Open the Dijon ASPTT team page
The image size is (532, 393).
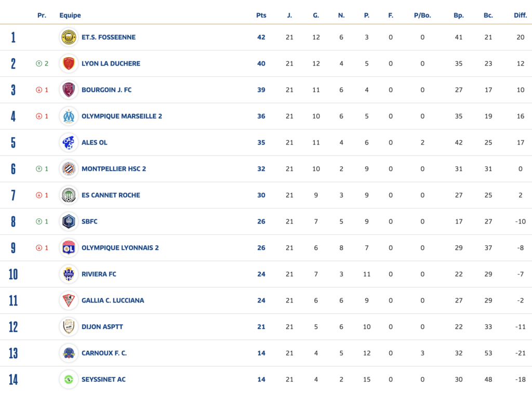coord(102,327)
